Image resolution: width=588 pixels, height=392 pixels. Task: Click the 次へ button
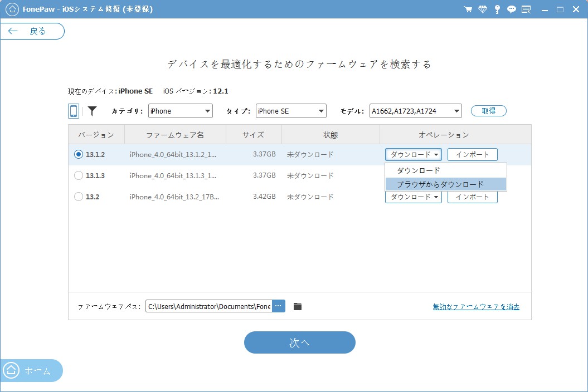click(300, 342)
